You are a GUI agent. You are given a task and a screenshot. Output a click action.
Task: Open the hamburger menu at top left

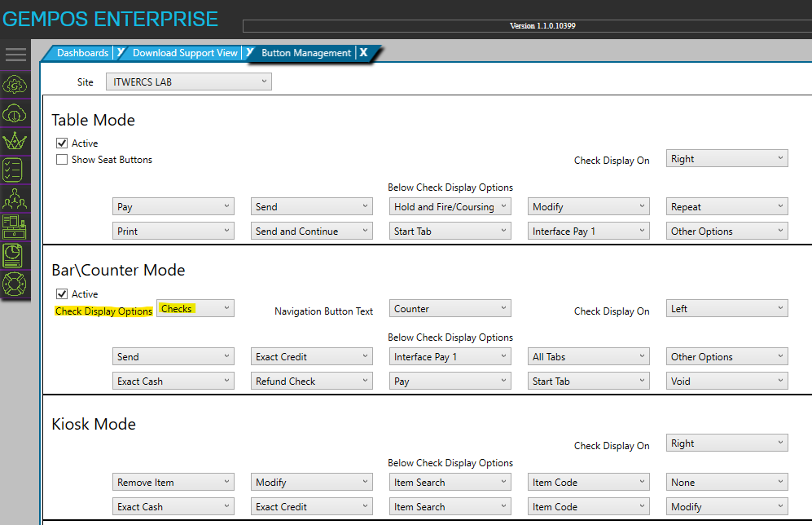coord(16,55)
